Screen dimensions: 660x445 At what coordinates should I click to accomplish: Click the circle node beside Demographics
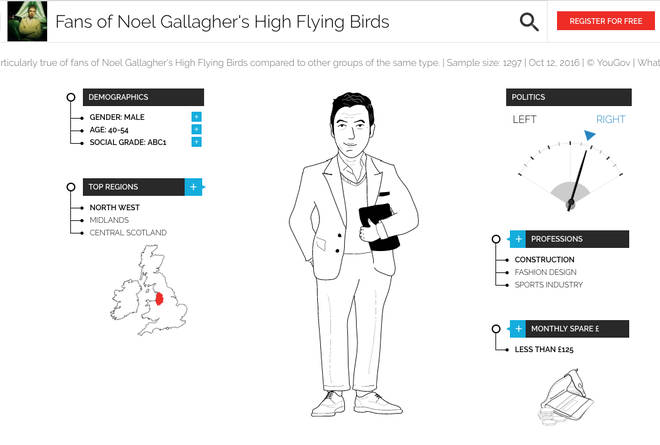click(71, 97)
